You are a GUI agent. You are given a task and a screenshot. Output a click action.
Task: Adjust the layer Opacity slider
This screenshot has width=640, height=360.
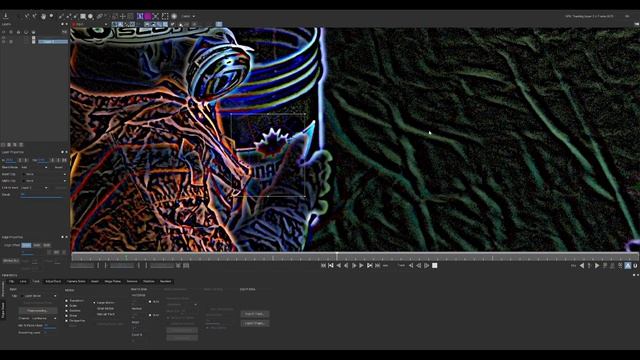(42, 196)
